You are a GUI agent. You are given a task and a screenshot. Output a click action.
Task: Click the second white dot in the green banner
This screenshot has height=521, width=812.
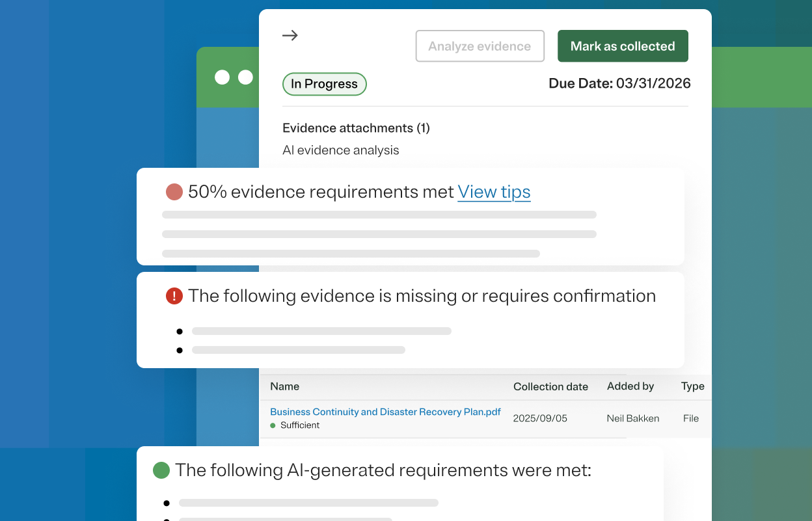tap(245, 77)
